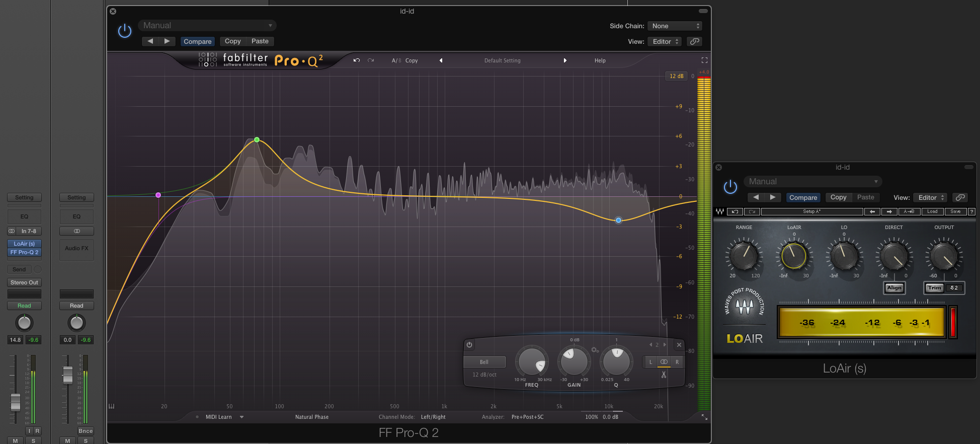Select the purple EQ band node
Screen dimensions: 980x444
coord(158,195)
